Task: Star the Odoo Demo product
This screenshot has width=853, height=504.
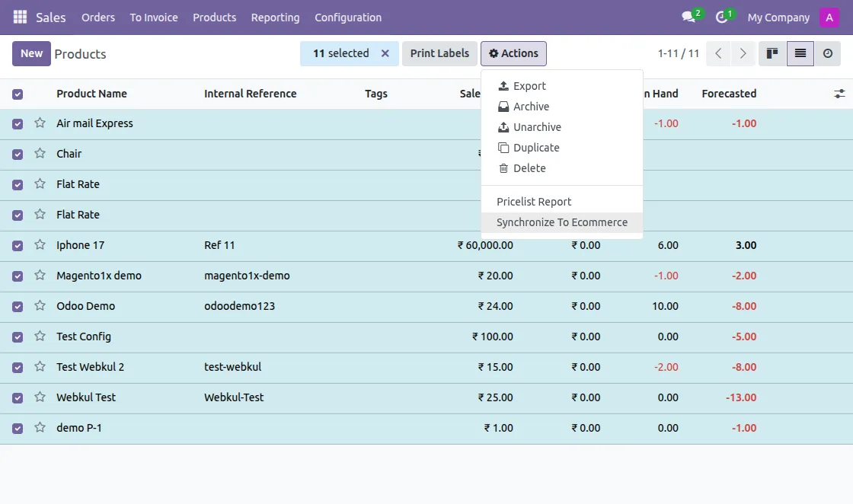Action: click(x=40, y=305)
